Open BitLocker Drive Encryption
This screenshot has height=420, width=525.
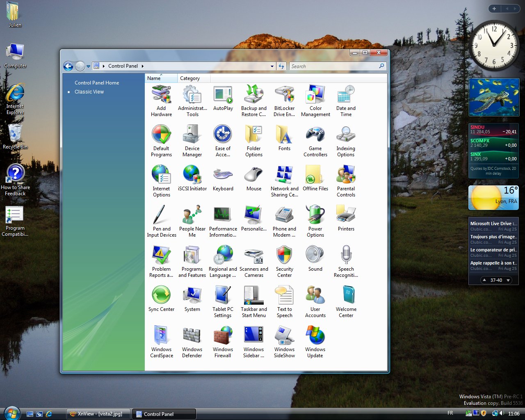click(x=284, y=101)
